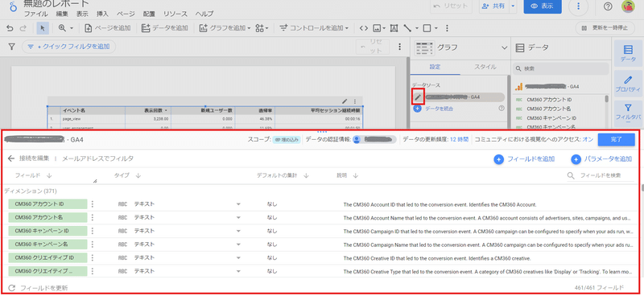Open the 編集 menu

click(x=62, y=14)
